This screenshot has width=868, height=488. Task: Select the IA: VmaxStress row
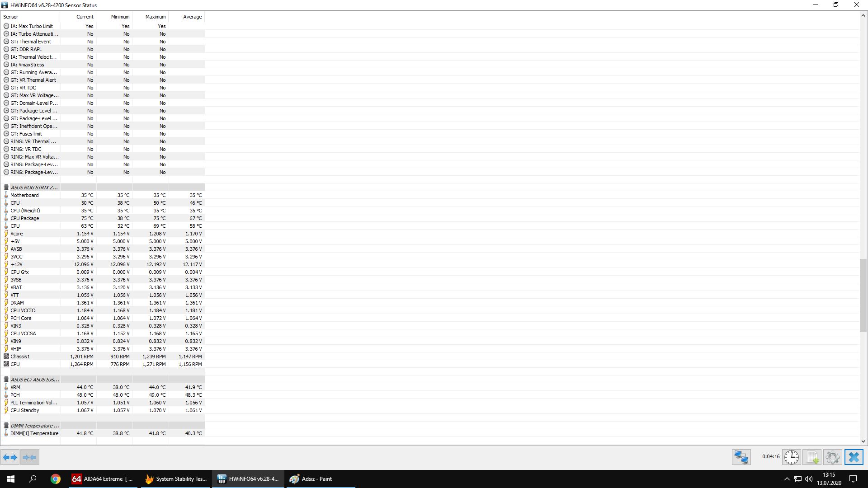(103, 65)
